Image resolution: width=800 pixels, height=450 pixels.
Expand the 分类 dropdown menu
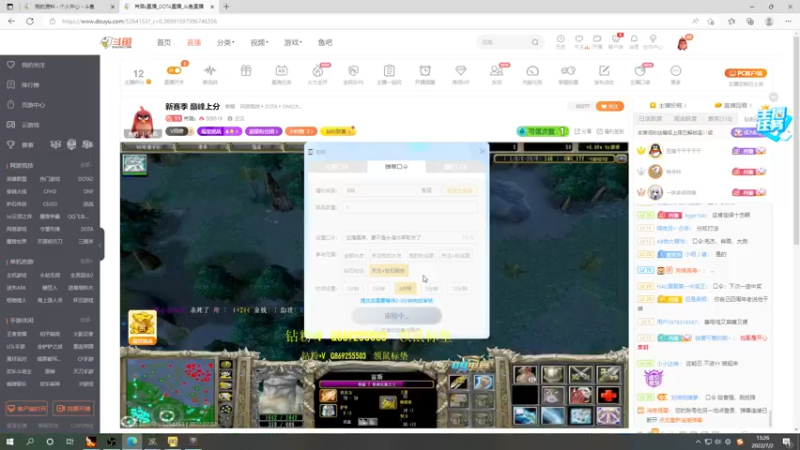pos(225,42)
